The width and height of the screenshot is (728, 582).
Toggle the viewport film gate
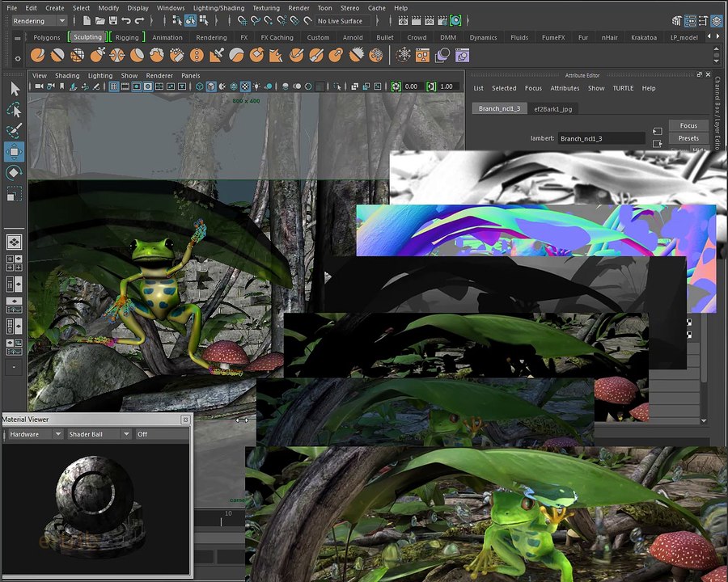click(x=125, y=86)
